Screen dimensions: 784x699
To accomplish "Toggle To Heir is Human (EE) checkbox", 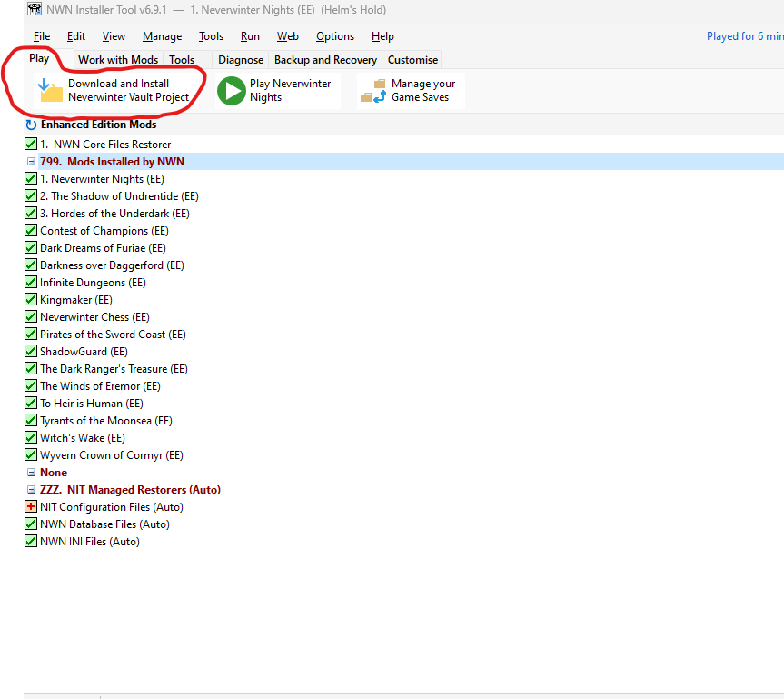I will 31,403.
